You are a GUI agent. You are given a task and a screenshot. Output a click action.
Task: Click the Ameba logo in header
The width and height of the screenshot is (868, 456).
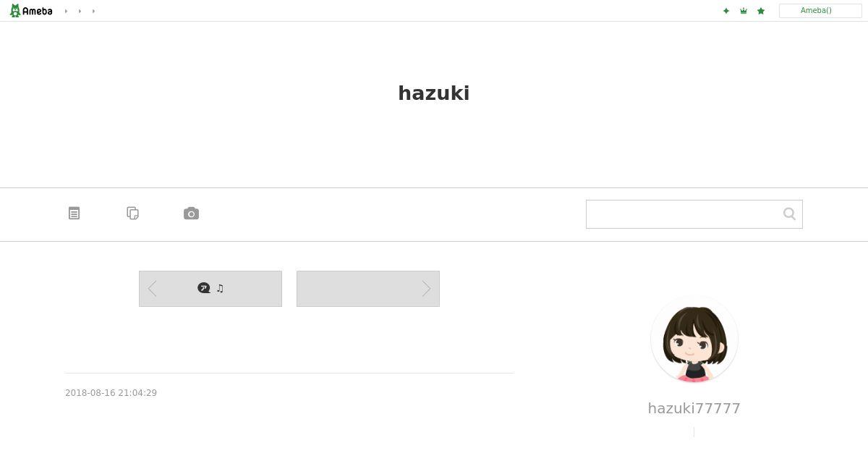(31, 11)
